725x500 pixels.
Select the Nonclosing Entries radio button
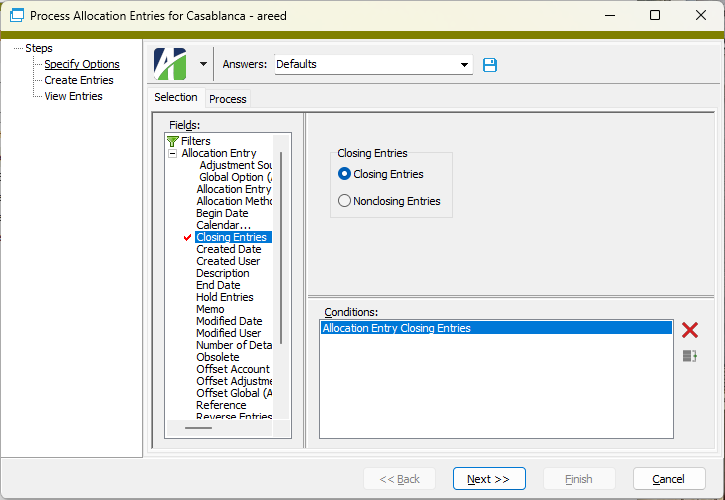[x=345, y=201]
